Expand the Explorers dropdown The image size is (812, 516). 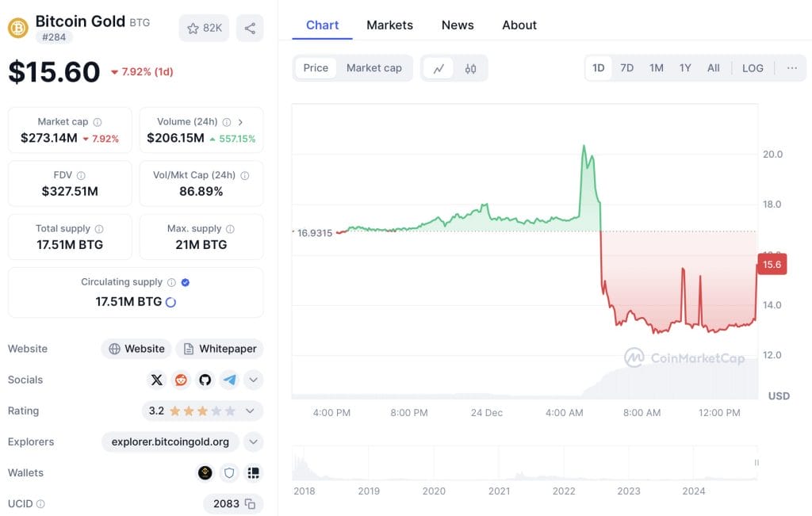coord(253,441)
